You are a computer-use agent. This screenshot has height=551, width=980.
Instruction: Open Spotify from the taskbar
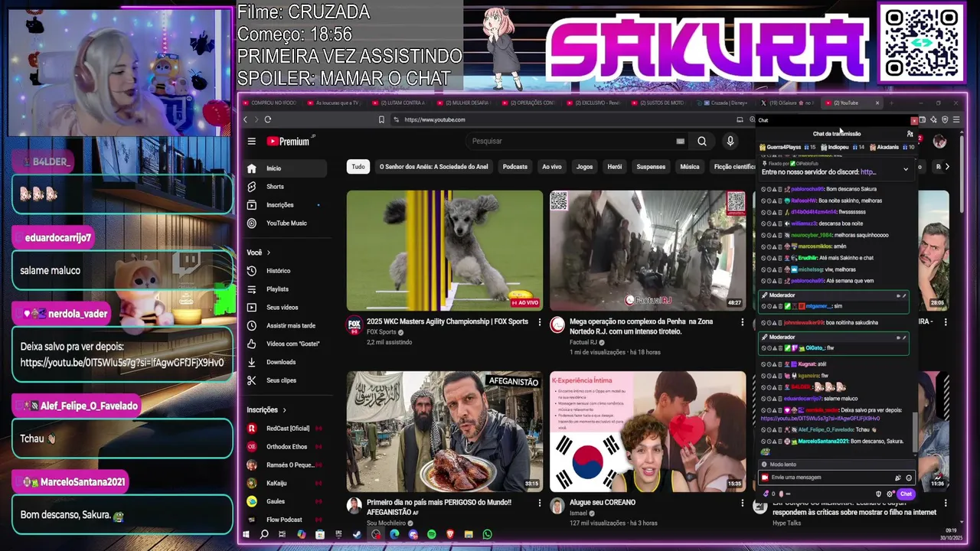(431, 535)
